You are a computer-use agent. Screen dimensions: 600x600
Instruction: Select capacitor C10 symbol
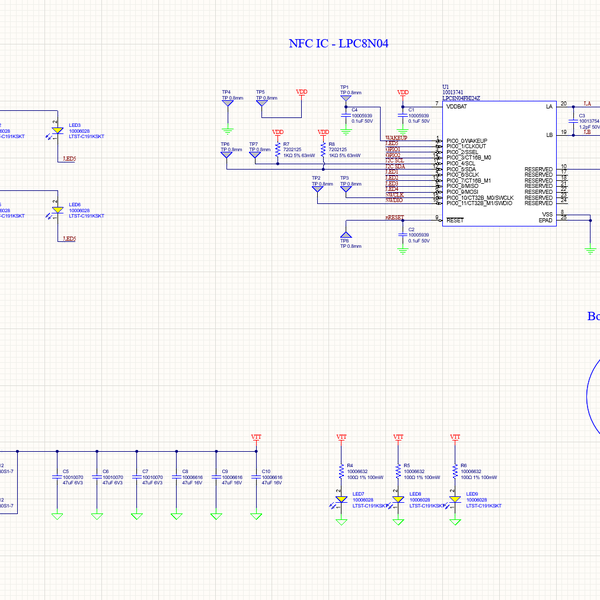pyautogui.click(x=256, y=477)
